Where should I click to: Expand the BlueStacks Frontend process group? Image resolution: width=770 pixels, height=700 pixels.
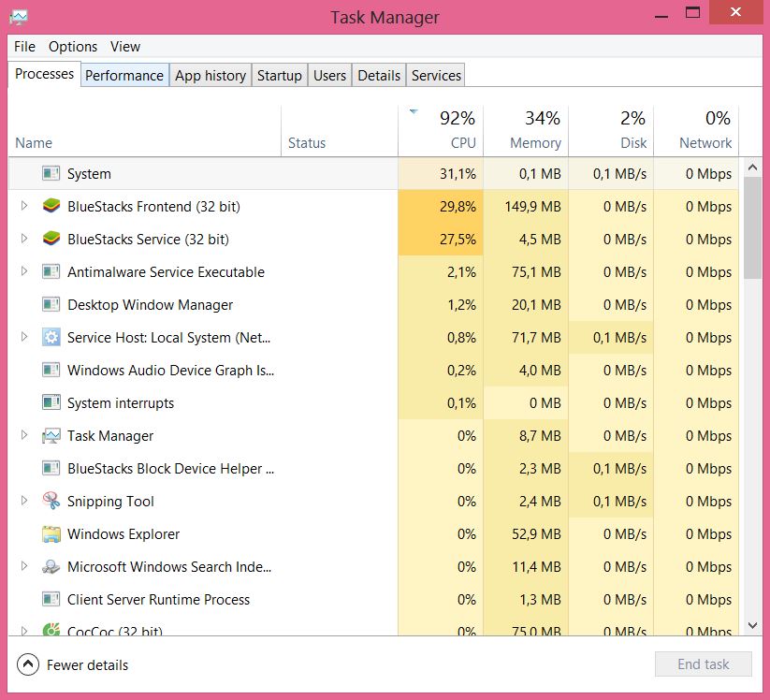tap(24, 206)
